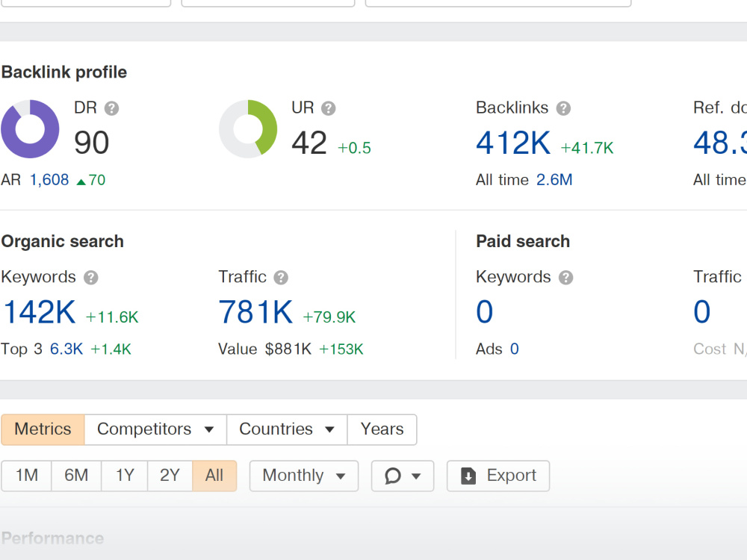747x560 pixels.
Task: Select the 1M time range
Action: coord(27,476)
